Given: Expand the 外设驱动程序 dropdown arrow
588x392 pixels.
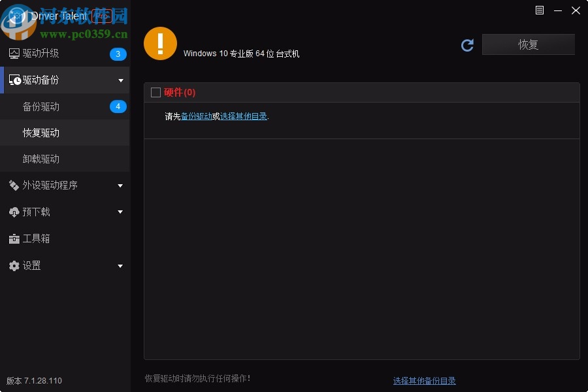Looking at the screenshot, I should tap(120, 185).
